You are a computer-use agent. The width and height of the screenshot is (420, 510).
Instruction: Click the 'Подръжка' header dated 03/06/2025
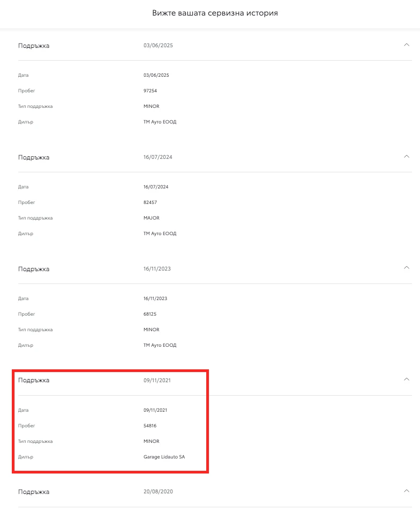pos(34,46)
